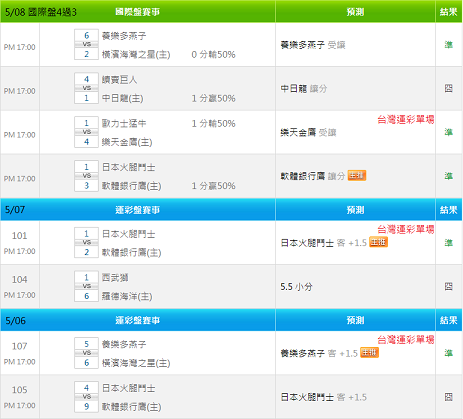Click the 預測 header in the 5/08 section

(x=355, y=12)
